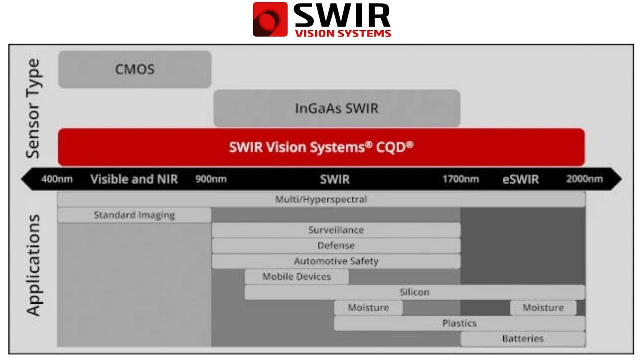644x362 pixels.
Task: Click the 'VISION SYSTEMS' red logo text
Action: 343,33
